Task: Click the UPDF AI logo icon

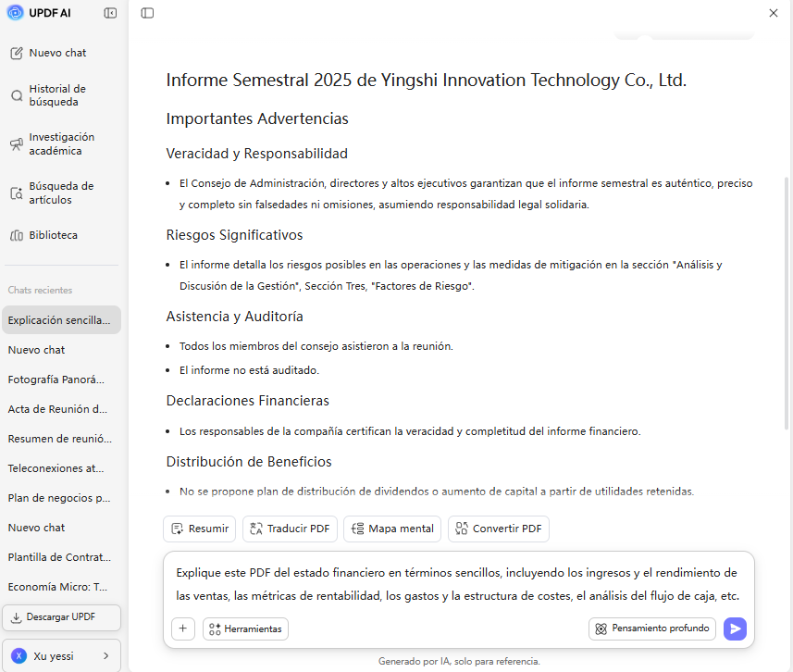Action: coord(16,13)
